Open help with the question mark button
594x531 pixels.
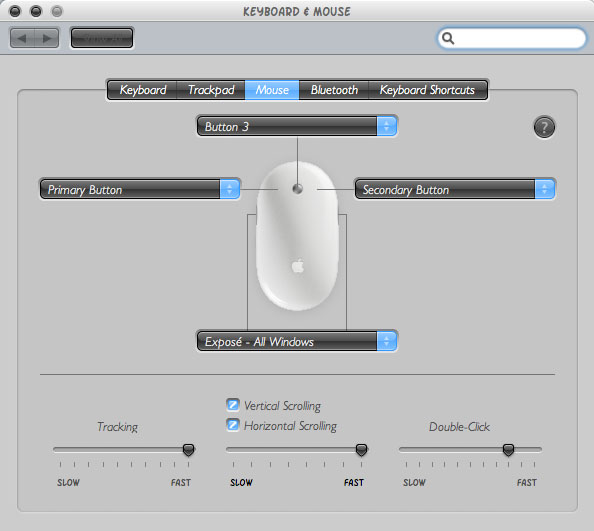(544, 127)
